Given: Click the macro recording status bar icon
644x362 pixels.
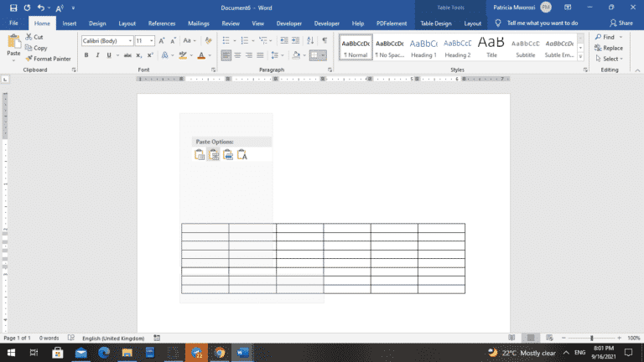Looking at the screenshot, I should pyautogui.click(x=157, y=338).
